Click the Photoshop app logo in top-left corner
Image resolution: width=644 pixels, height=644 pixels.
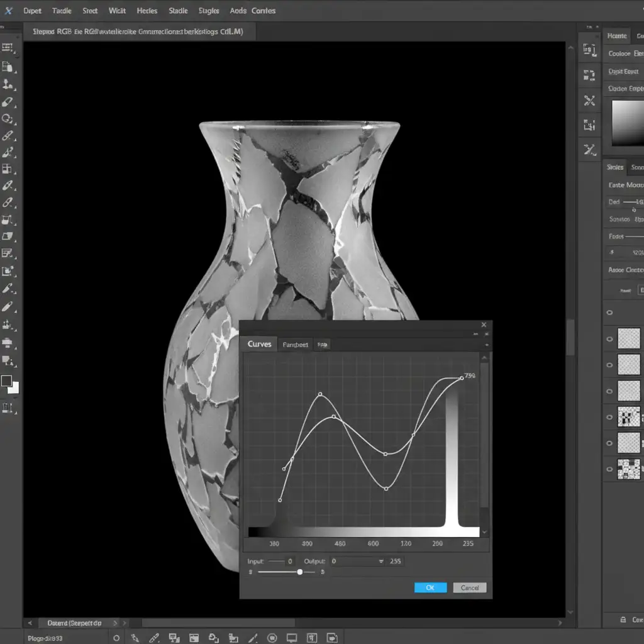point(9,11)
